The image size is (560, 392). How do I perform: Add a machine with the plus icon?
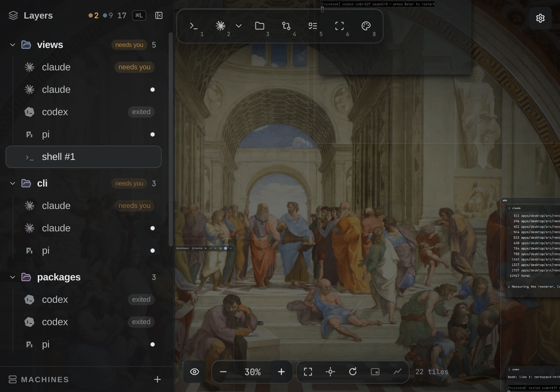[157, 379]
